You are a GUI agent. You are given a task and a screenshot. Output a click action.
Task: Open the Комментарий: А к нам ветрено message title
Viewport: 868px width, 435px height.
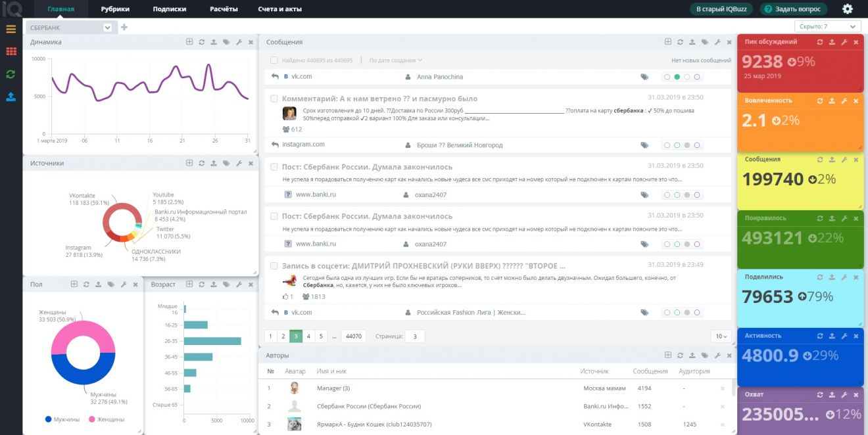click(380, 99)
